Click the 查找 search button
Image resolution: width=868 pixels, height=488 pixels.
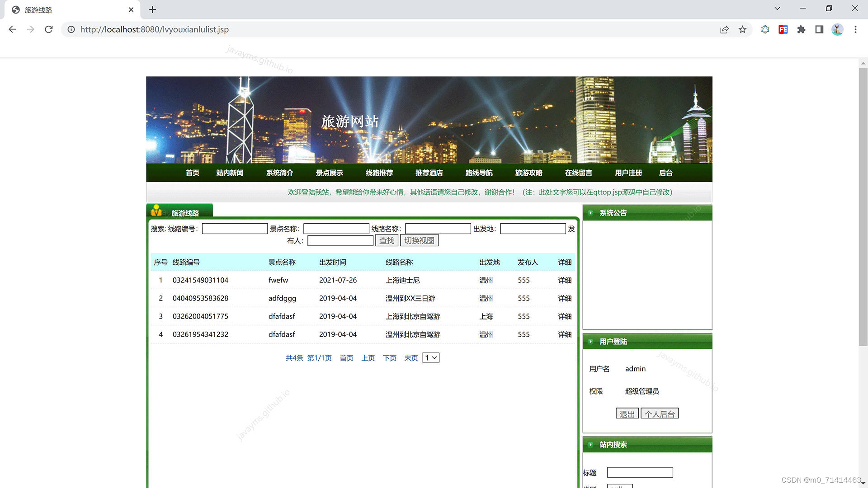pyautogui.click(x=387, y=241)
